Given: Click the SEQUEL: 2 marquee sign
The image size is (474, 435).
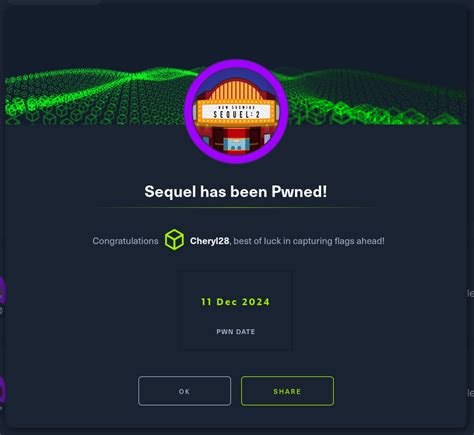Looking at the screenshot, I should click(x=236, y=113).
